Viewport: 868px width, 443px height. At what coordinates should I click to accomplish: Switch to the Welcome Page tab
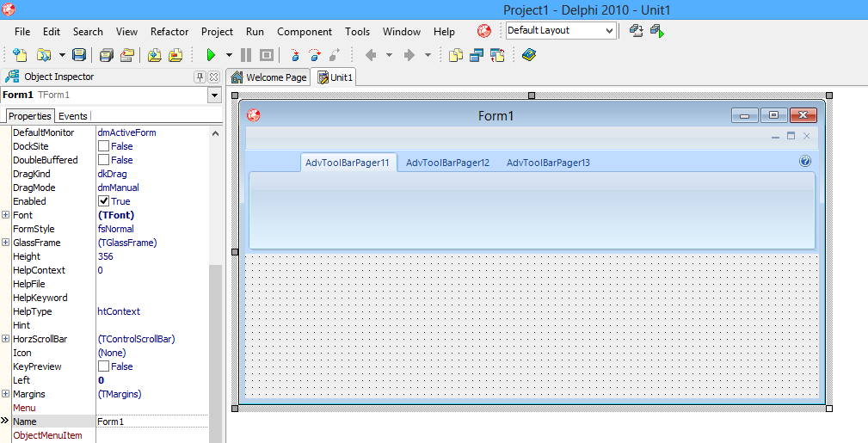click(268, 77)
